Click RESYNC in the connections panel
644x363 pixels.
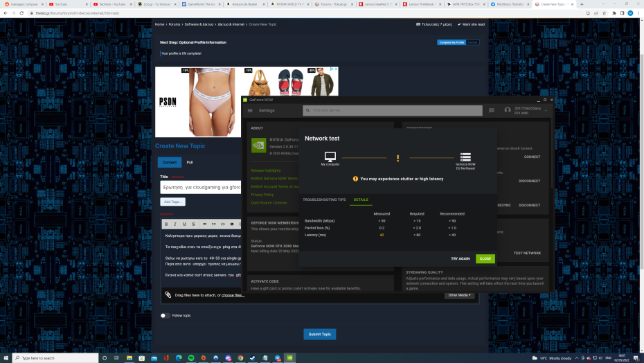coord(504,205)
